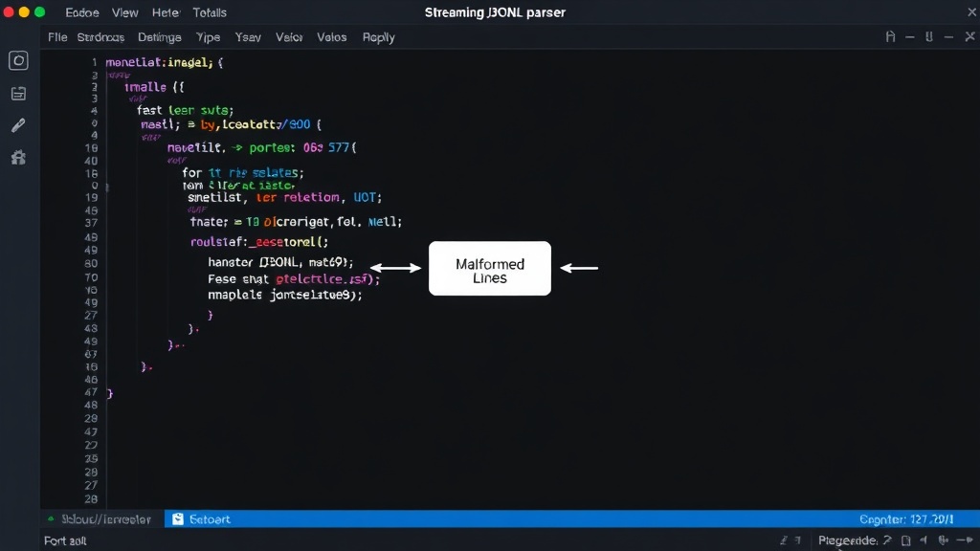
Task: Click line number 1 in gutter
Action: pyautogui.click(x=94, y=62)
